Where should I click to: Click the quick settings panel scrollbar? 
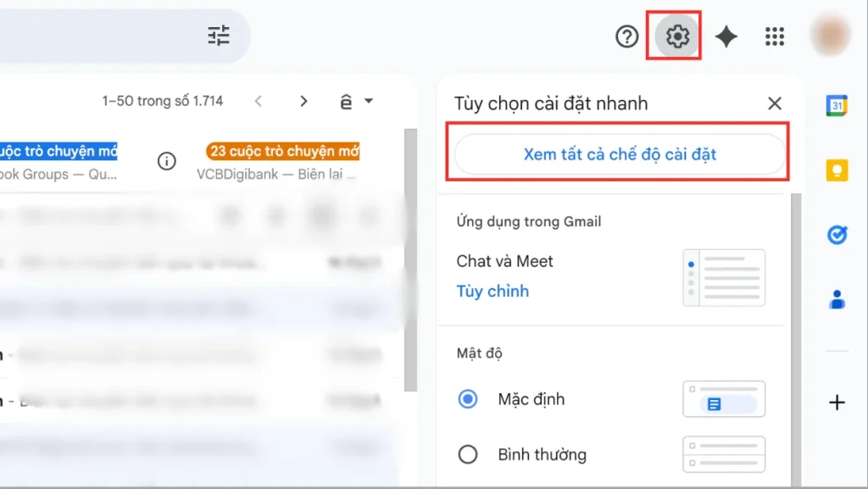(795, 338)
